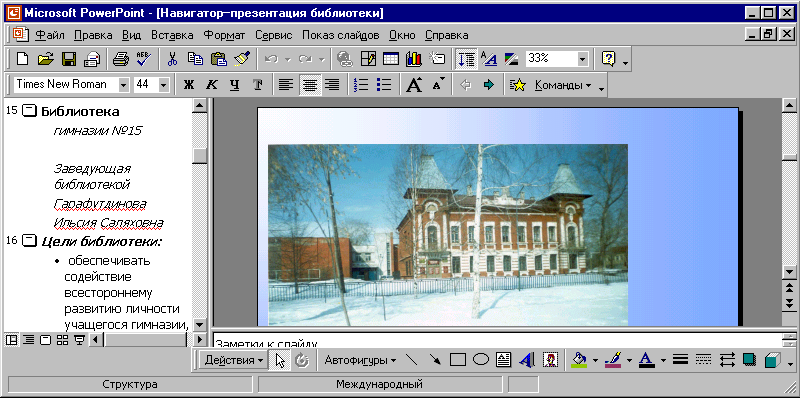Apply fill color with the paint bucket

(x=580, y=360)
